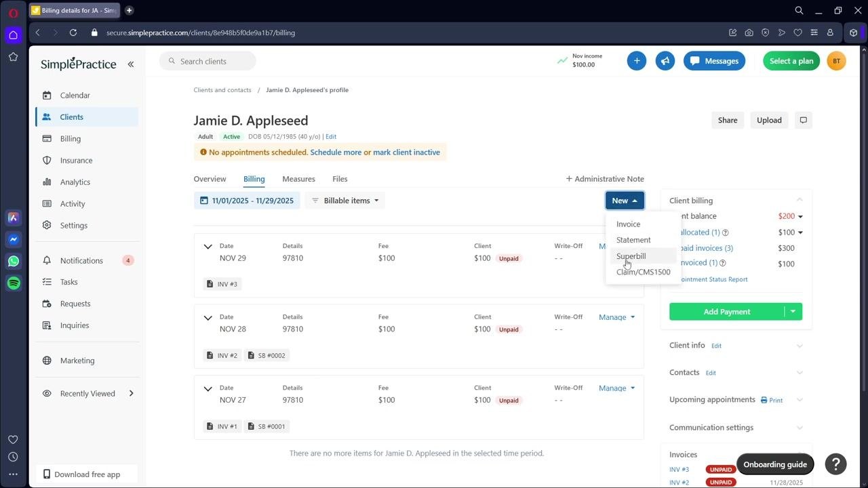Open the help question mark button
Viewport: 868px width, 488px height.
[836, 464]
